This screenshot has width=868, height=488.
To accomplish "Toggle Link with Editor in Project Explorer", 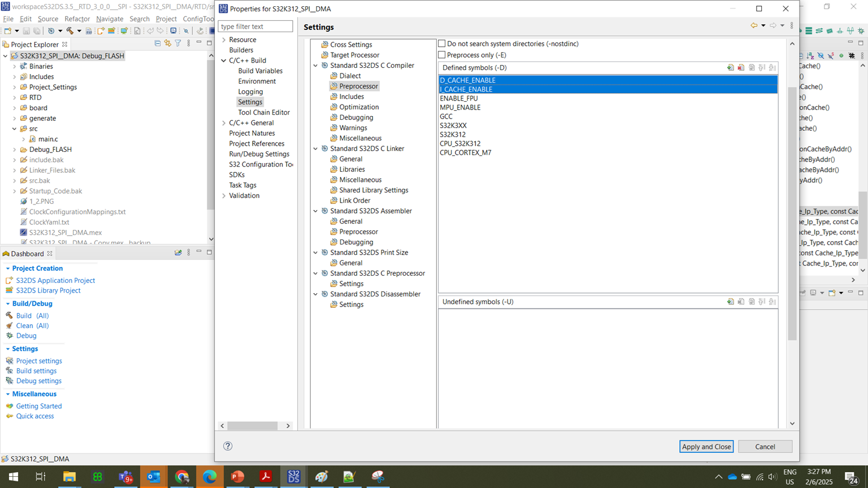I will 168,44.
